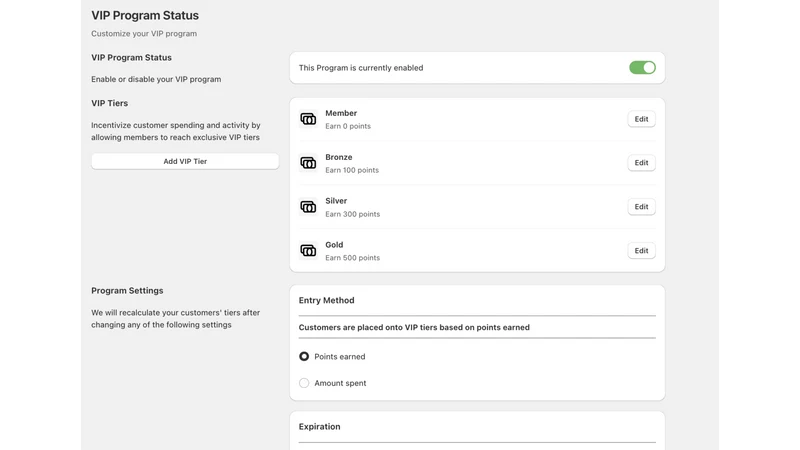Click the Member tier coins icon
This screenshot has height=450, width=800.
308,119
